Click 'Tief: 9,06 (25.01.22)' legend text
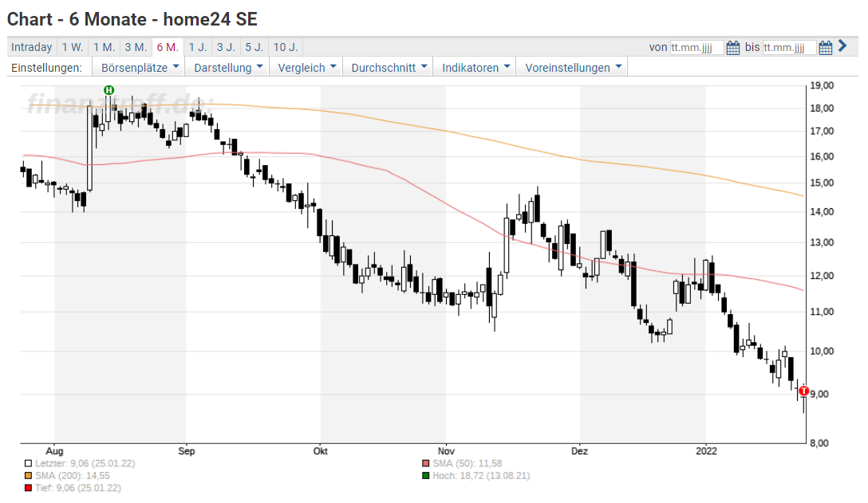868x503 pixels. pyautogui.click(x=78, y=488)
